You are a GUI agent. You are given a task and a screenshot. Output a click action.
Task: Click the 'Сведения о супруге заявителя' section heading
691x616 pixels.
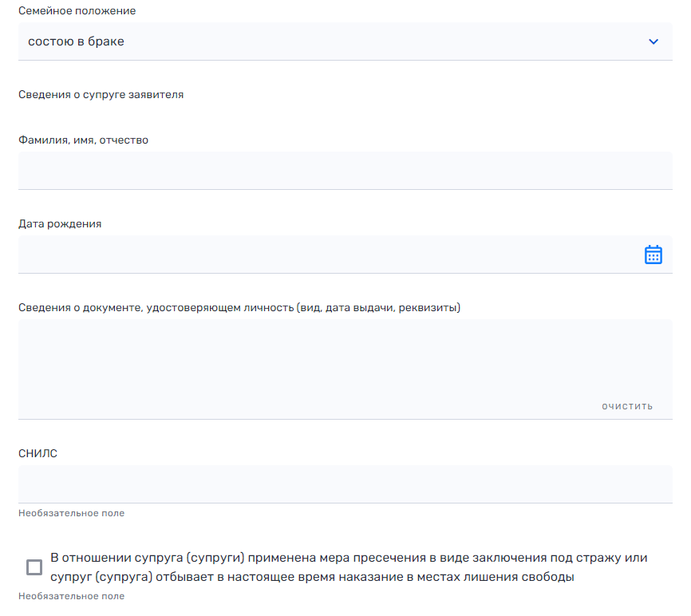click(x=101, y=95)
